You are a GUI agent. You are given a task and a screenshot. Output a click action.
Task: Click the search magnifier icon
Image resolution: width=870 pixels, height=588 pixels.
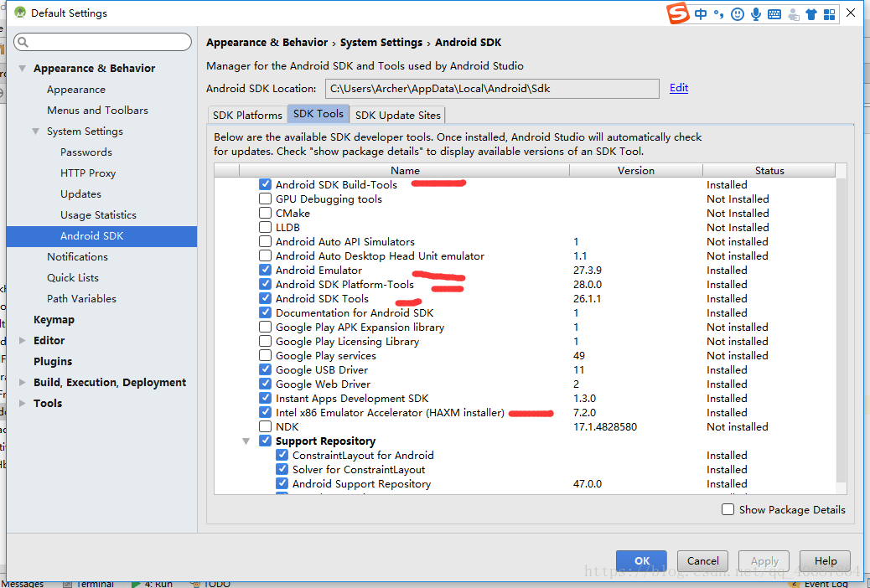coord(23,42)
